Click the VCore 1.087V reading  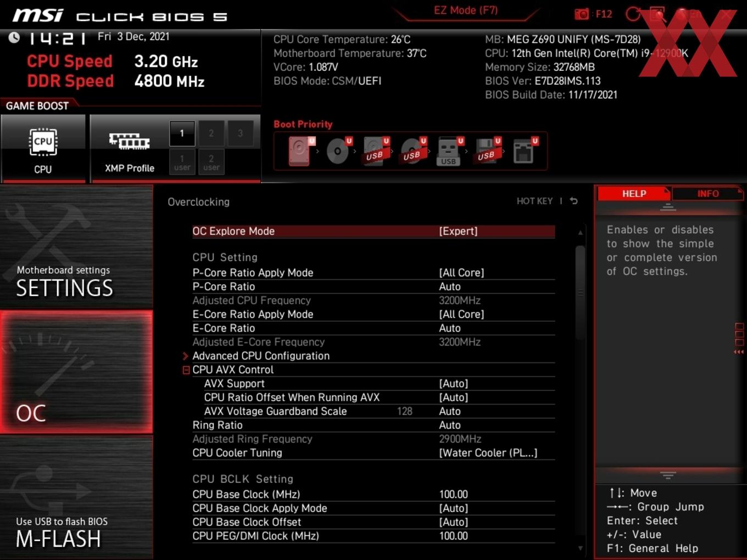[x=306, y=67]
